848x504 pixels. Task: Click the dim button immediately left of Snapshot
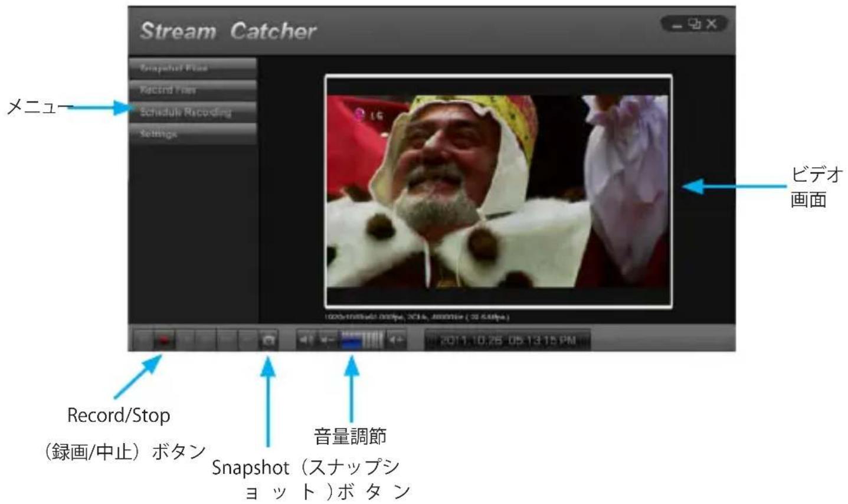[x=247, y=341]
